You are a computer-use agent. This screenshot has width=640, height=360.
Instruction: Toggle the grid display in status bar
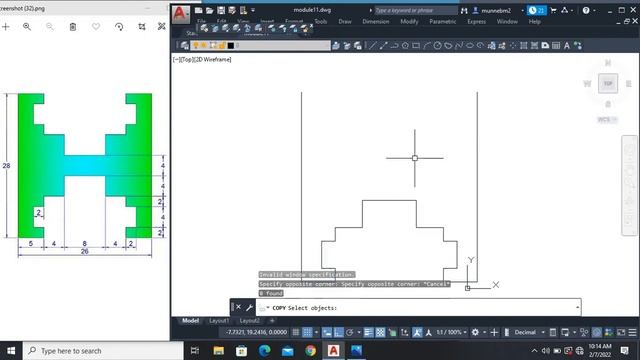[x=296, y=332]
